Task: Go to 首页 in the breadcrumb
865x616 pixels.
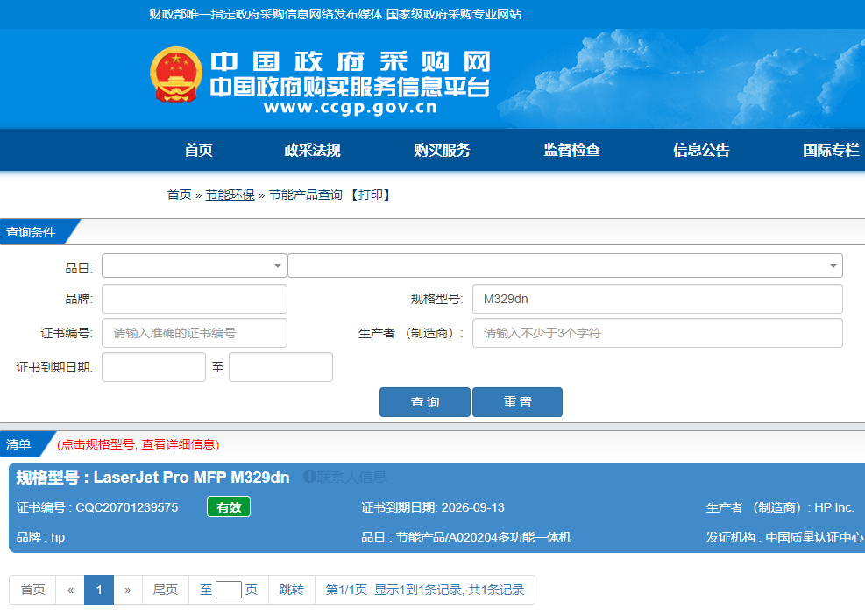Action: click(180, 195)
